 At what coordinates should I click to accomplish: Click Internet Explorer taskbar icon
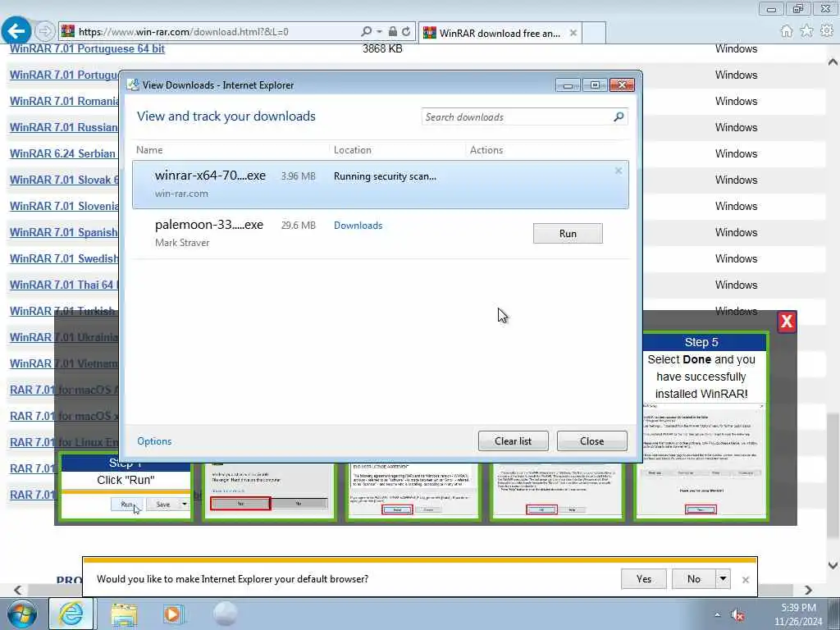[71, 614]
